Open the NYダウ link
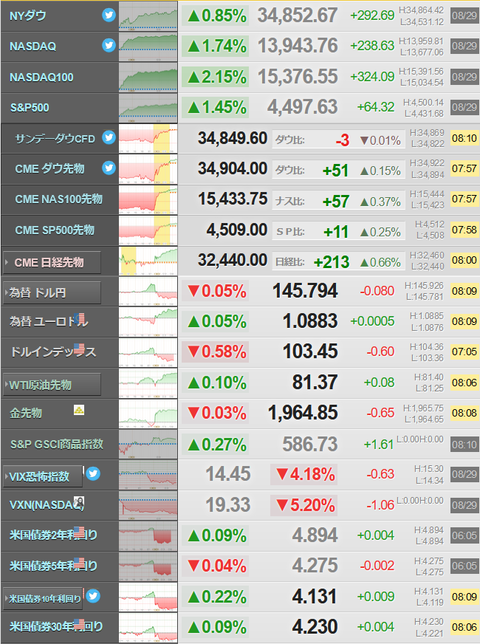480x644 pixels. pyautogui.click(x=28, y=16)
